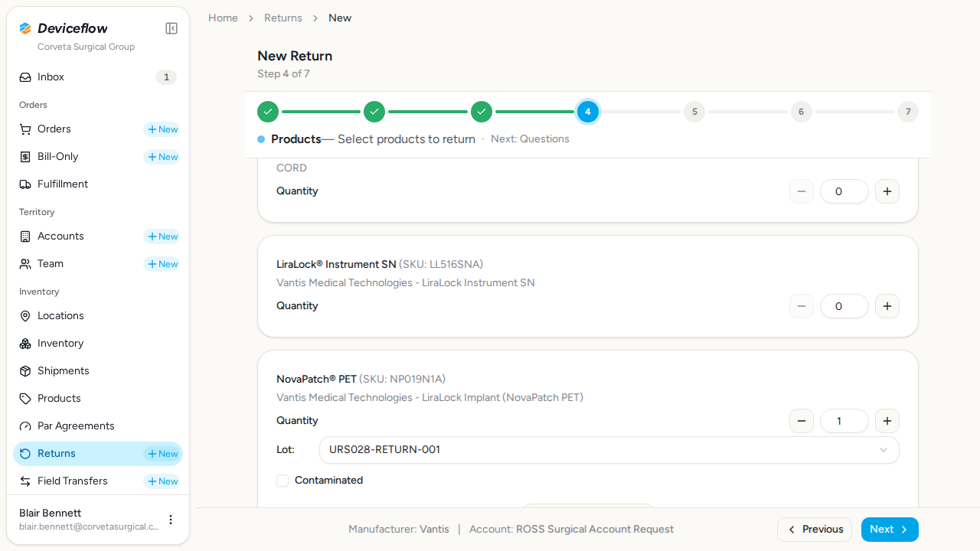Click the 'New Return' page heading
Viewport: 980px width, 551px height.
point(295,56)
